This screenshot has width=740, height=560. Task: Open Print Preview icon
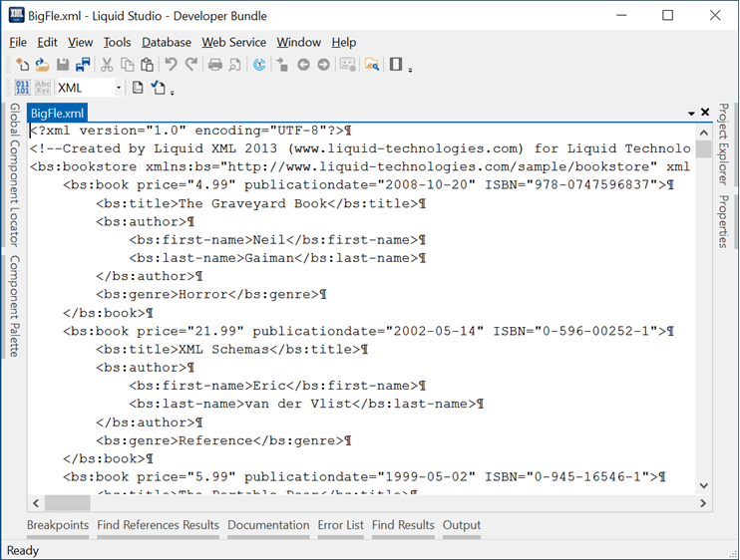pos(234,65)
